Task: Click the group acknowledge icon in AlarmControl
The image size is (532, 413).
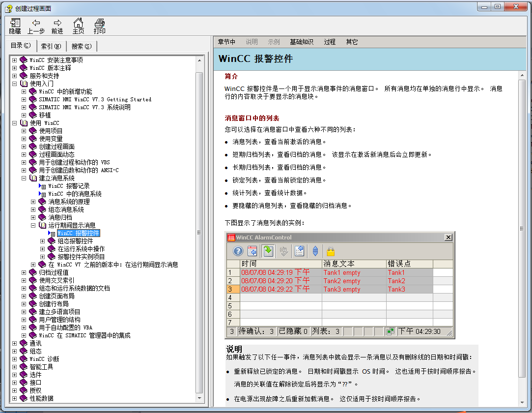Action: (x=300, y=251)
